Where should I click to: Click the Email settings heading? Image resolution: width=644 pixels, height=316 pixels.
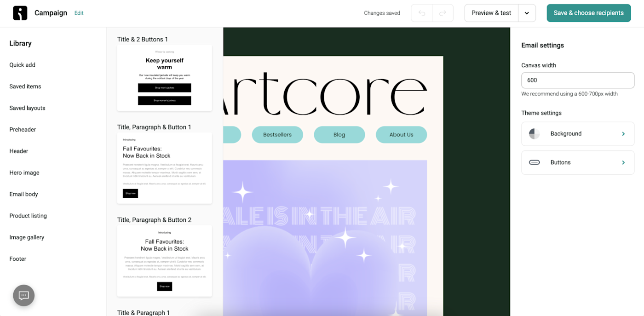[542, 45]
